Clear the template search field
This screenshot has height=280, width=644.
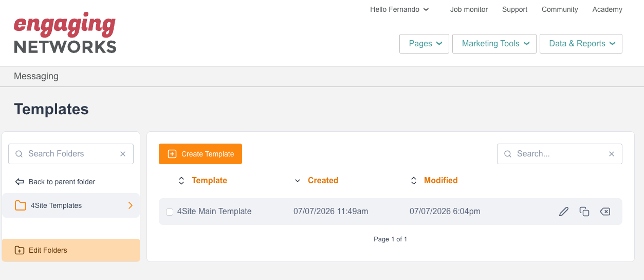click(612, 154)
